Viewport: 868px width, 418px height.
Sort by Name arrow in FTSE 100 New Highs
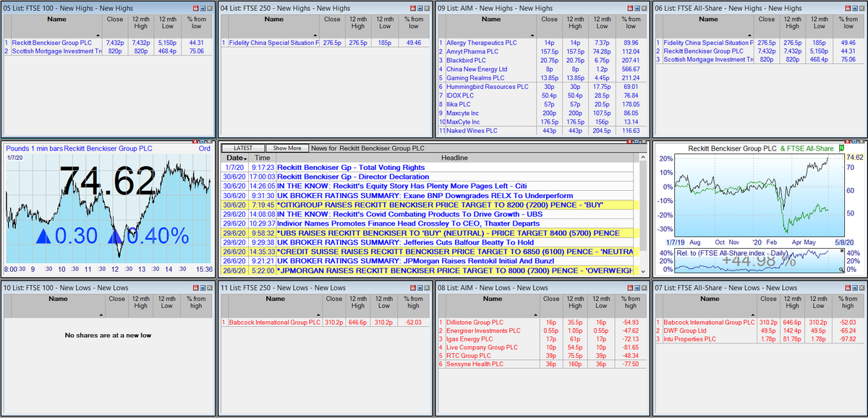click(x=98, y=35)
